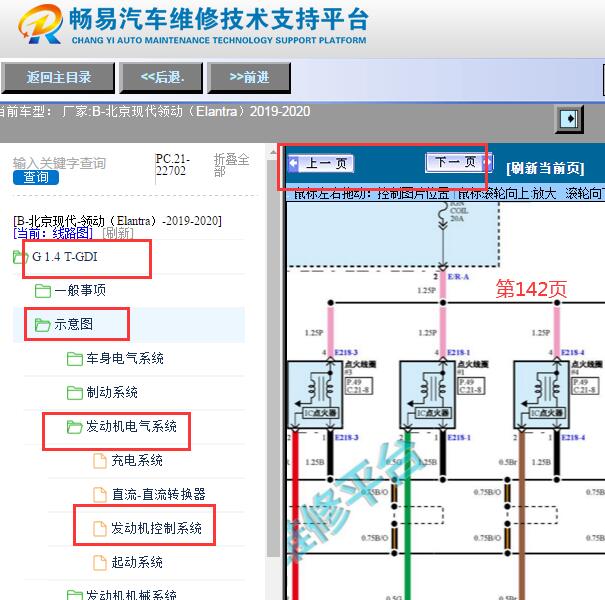
Task: Click the PC.21-22702 text
Action: click(x=172, y=165)
